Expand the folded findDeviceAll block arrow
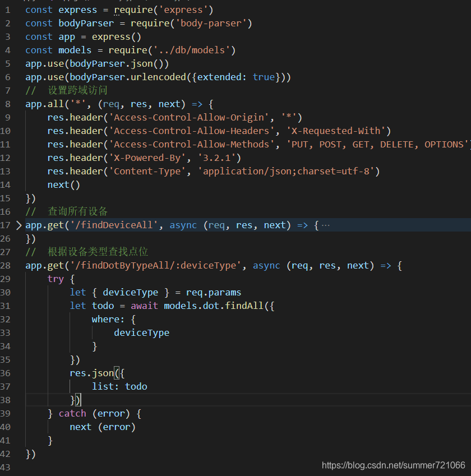This screenshot has width=471, height=476. 19,225
